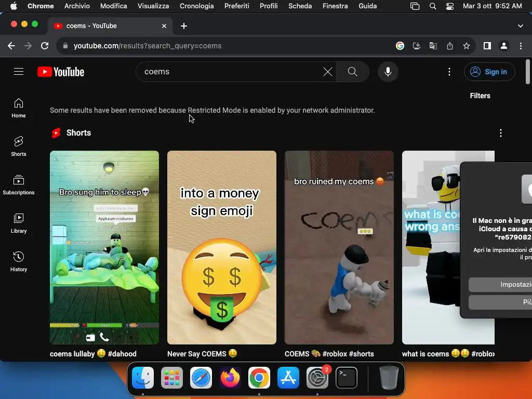Open App Store from the Dock
Screen dimensions: 532x399
pyautogui.click(x=288, y=377)
